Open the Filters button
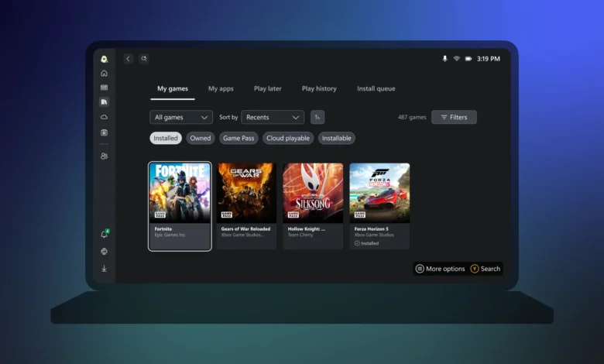 [x=454, y=117]
